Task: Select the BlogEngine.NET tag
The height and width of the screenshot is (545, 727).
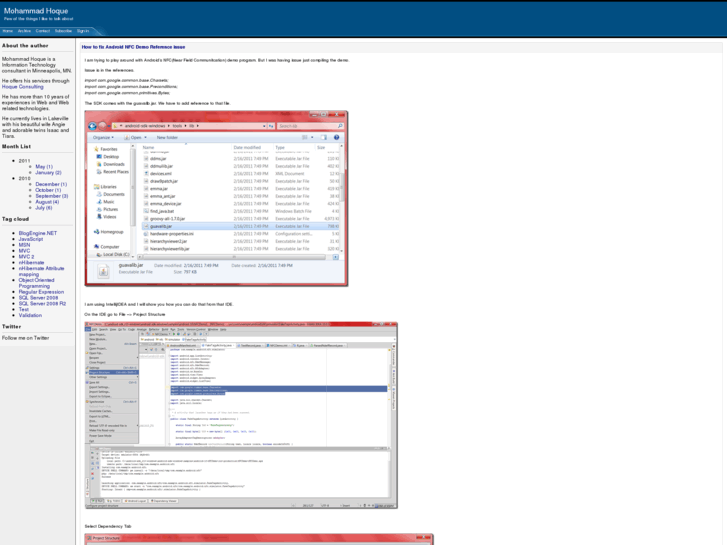Action: 38,233
